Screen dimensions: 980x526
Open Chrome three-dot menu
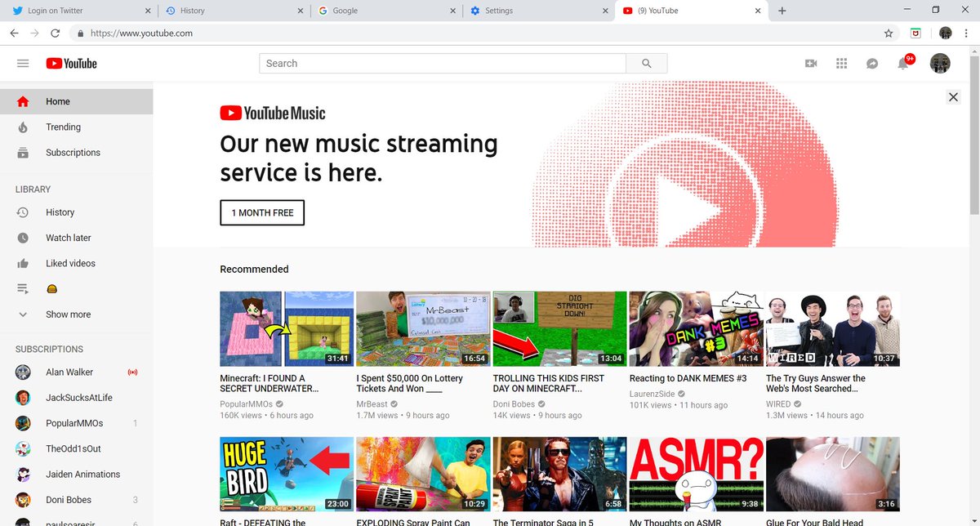(968, 33)
